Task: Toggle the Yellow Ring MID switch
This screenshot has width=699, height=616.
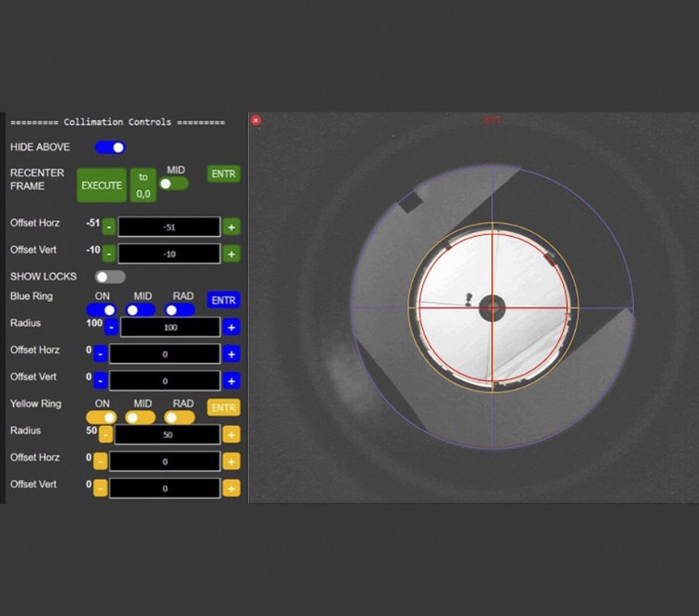Action: [141, 418]
